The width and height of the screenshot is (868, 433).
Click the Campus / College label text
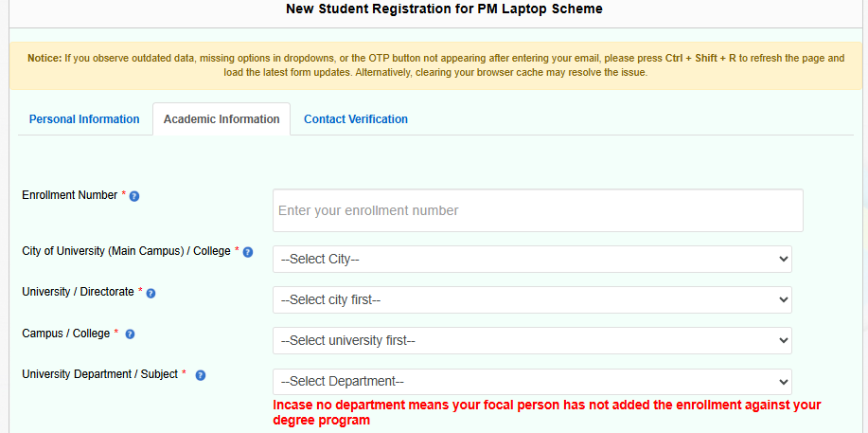click(66, 334)
